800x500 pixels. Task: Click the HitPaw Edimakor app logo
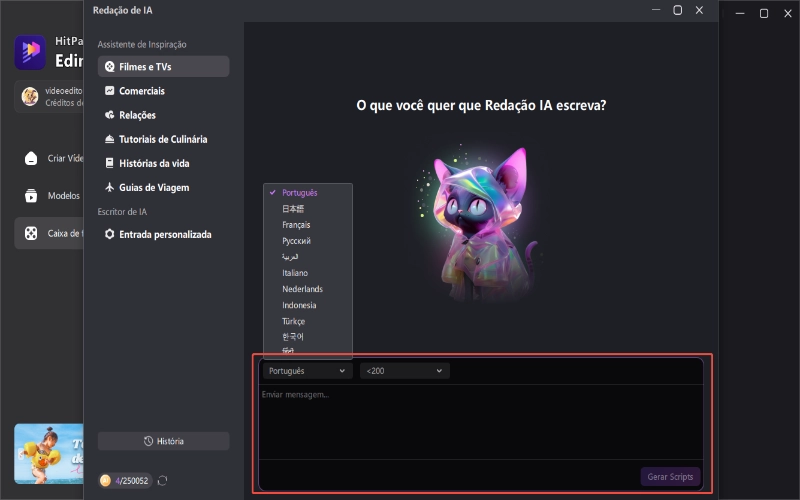pos(30,52)
